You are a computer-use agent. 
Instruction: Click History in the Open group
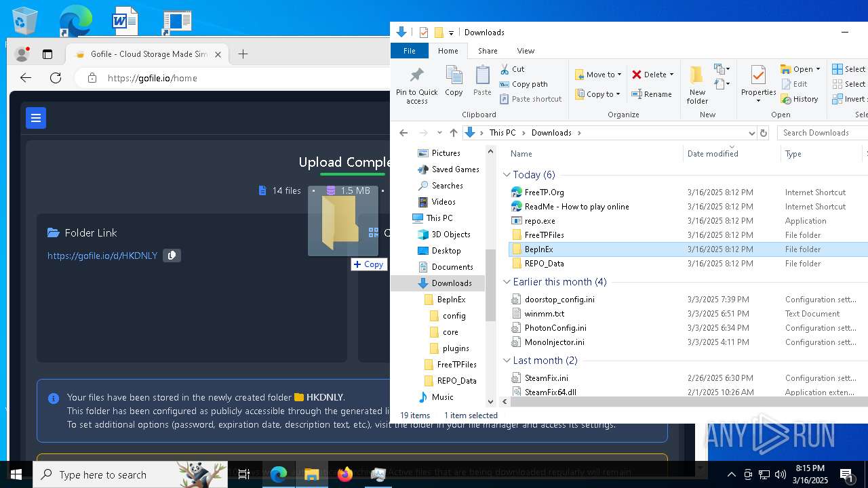(x=800, y=99)
